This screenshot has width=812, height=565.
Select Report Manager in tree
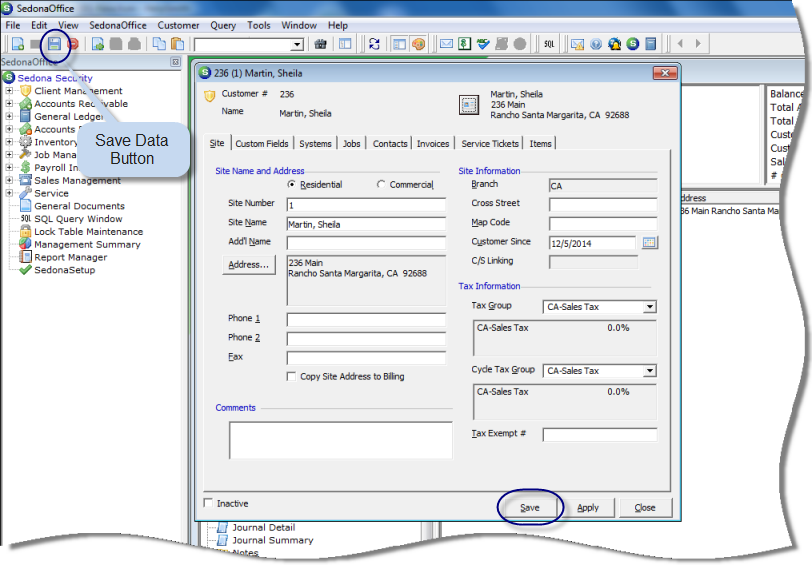tap(70, 257)
